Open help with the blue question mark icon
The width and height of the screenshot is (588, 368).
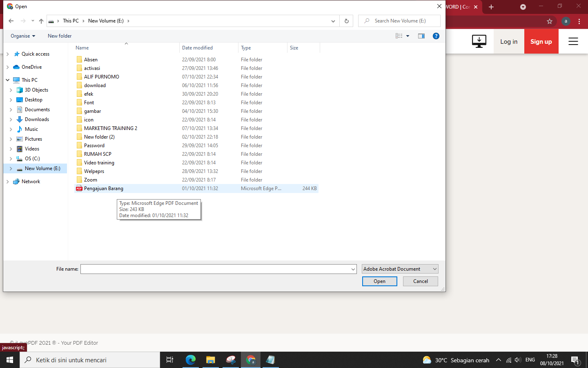(x=436, y=36)
